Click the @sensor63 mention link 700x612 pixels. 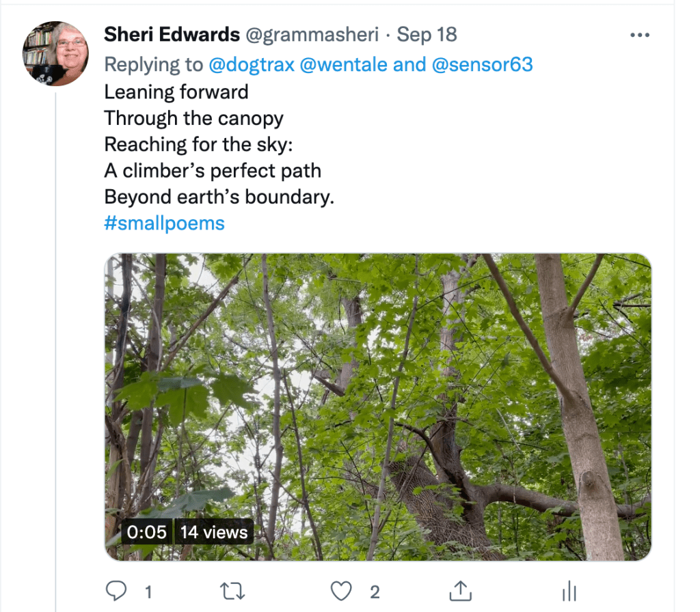pos(482,64)
